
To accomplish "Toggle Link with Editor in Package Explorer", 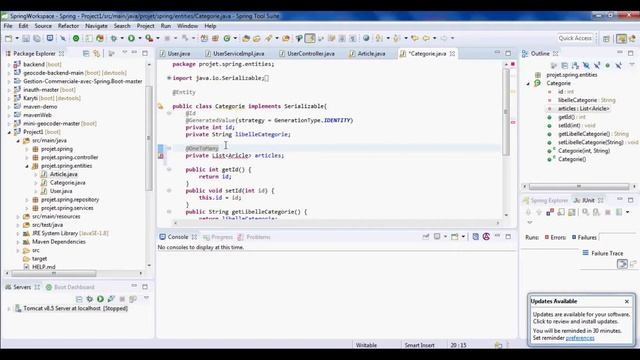I will click(x=97, y=53).
